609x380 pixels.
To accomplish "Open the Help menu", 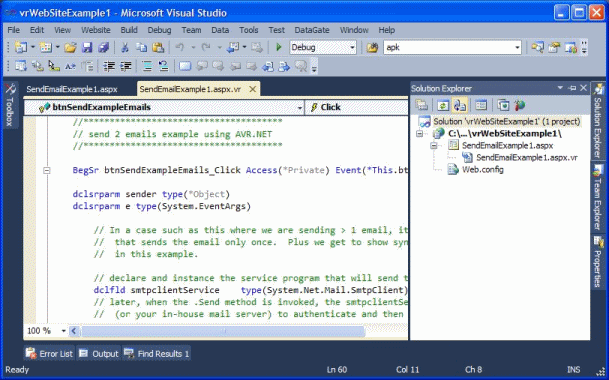I will (x=386, y=30).
